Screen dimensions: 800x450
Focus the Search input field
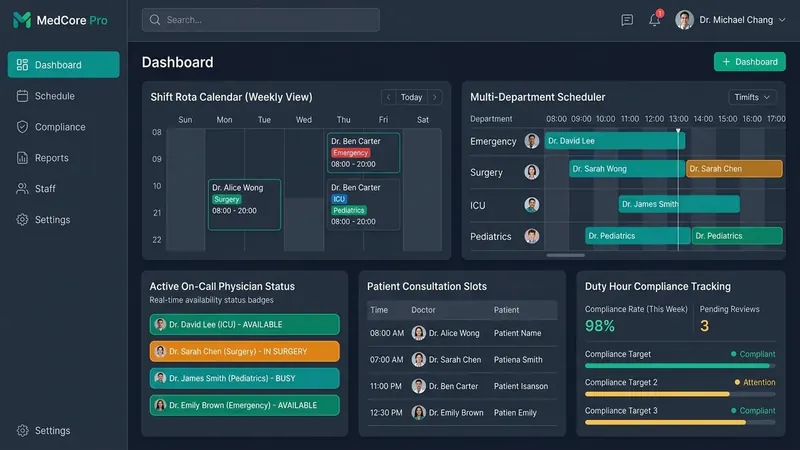(261, 20)
